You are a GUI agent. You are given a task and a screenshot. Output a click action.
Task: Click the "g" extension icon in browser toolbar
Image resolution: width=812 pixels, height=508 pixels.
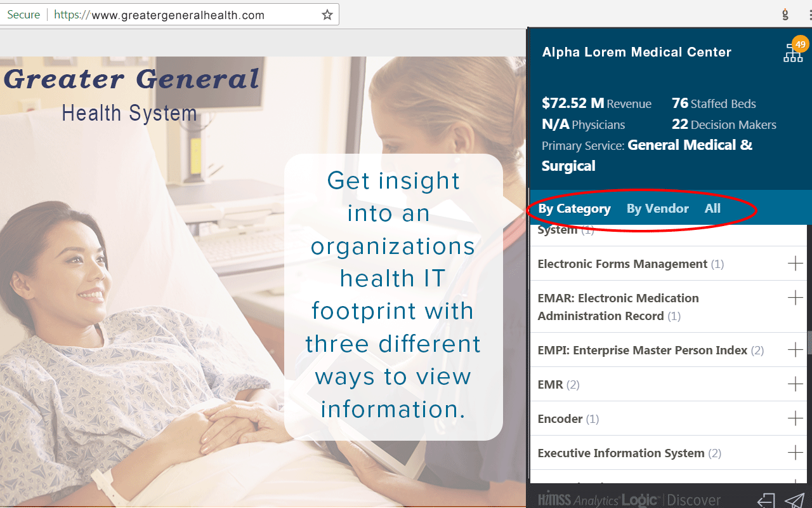click(785, 13)
